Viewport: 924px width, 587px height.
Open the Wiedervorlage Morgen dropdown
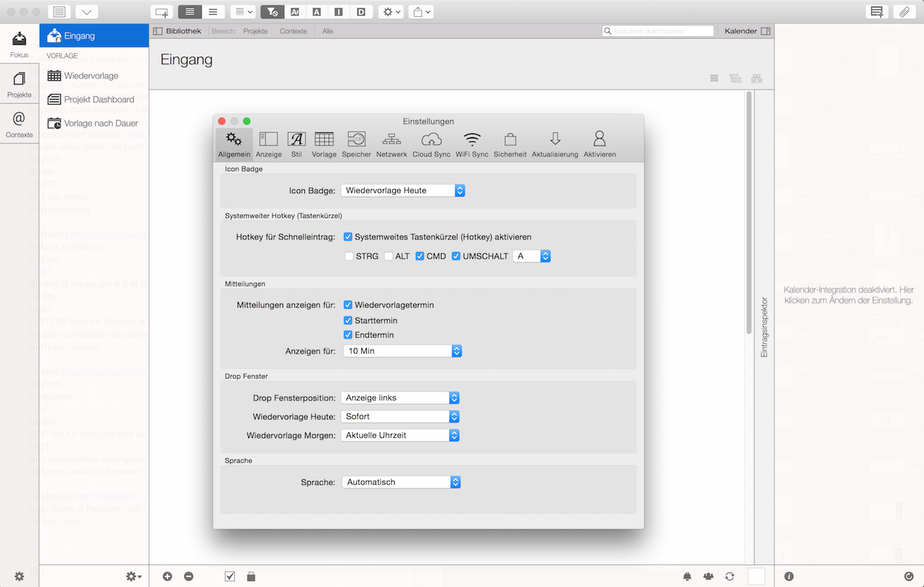click(400, 435)
